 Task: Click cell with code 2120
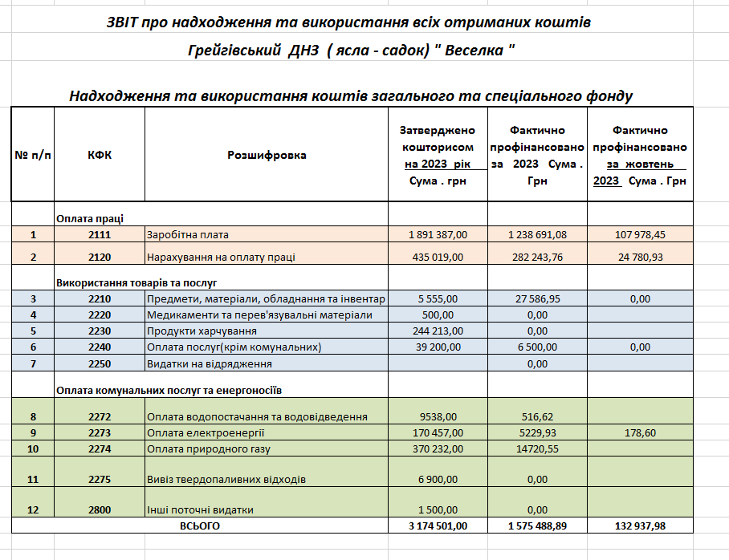(100, 254)
